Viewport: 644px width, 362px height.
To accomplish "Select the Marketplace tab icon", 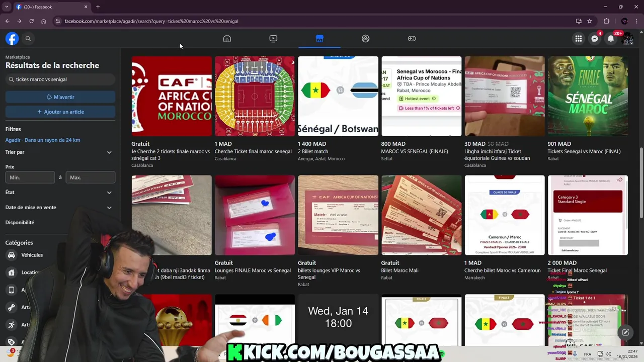I will [319, 39].
